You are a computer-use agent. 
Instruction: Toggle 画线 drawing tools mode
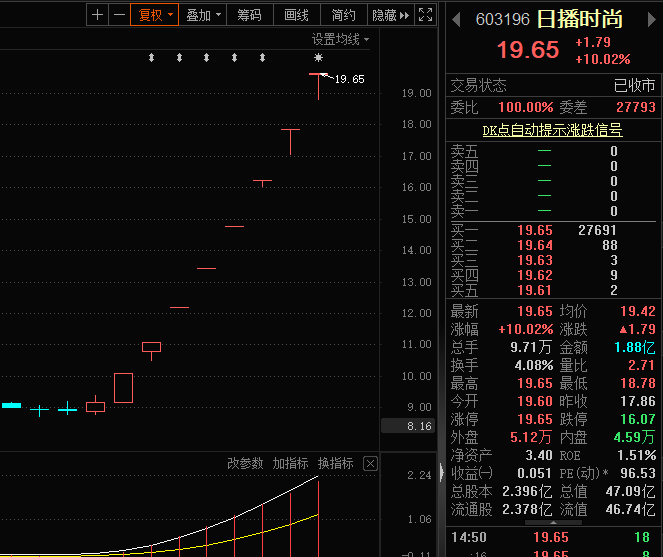coord(296,15)
